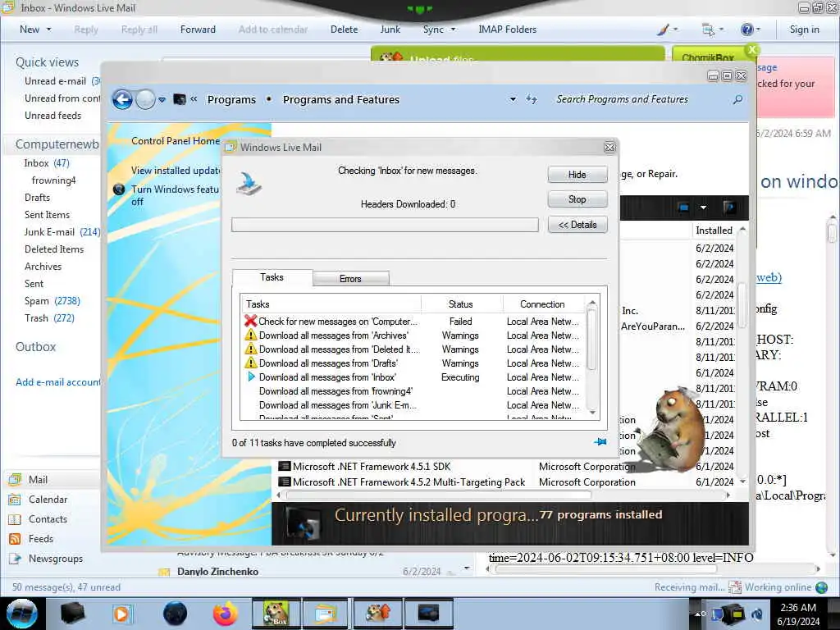Click the Windows Start orb
This screenshot has height=630, width=840.
21,614
